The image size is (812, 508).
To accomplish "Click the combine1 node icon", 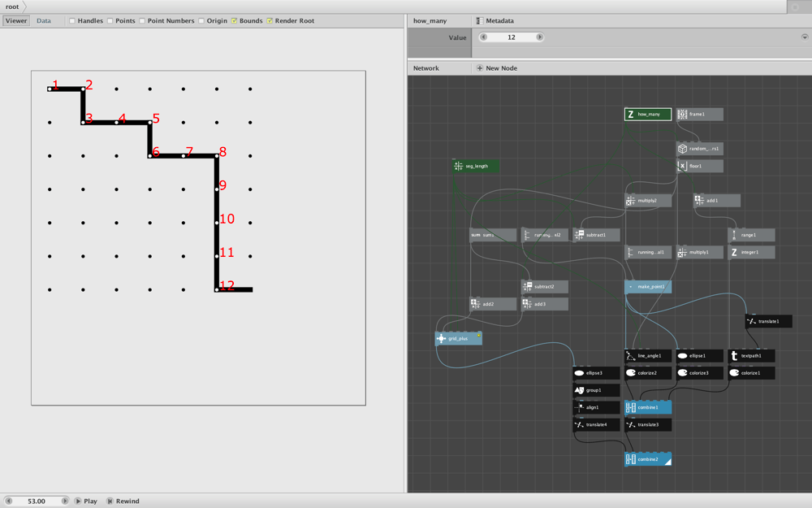I will (630, 408).
